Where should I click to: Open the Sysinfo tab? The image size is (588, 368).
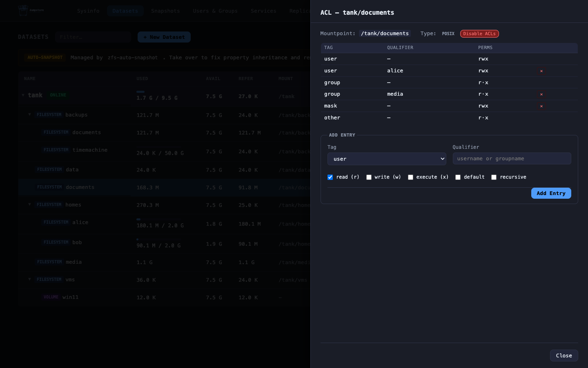(x=88, y=11)
